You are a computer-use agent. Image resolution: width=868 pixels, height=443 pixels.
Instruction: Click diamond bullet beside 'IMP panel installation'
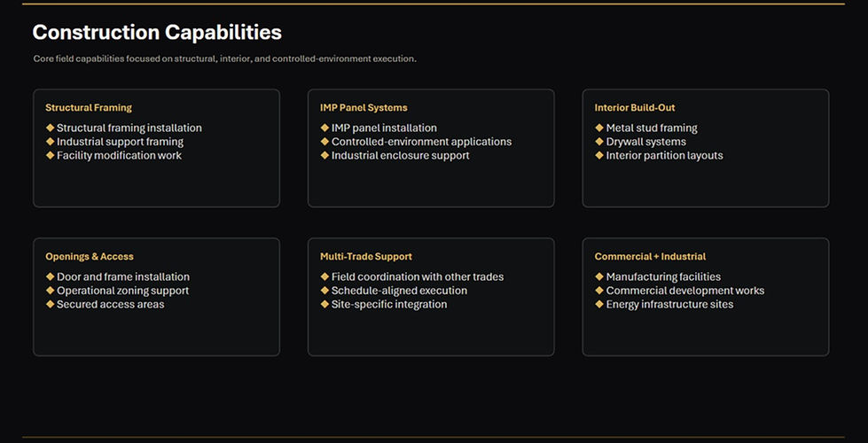(x=325, y=128)
